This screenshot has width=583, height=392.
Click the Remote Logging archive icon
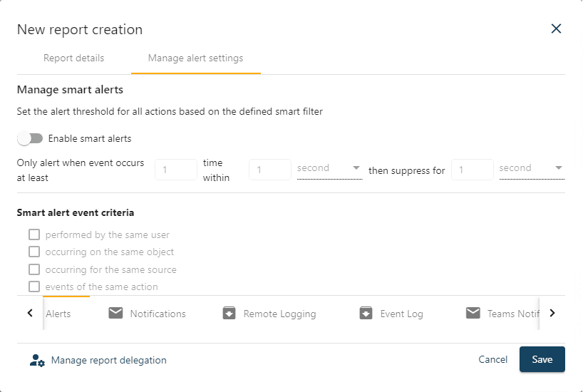tap(229, 314)
